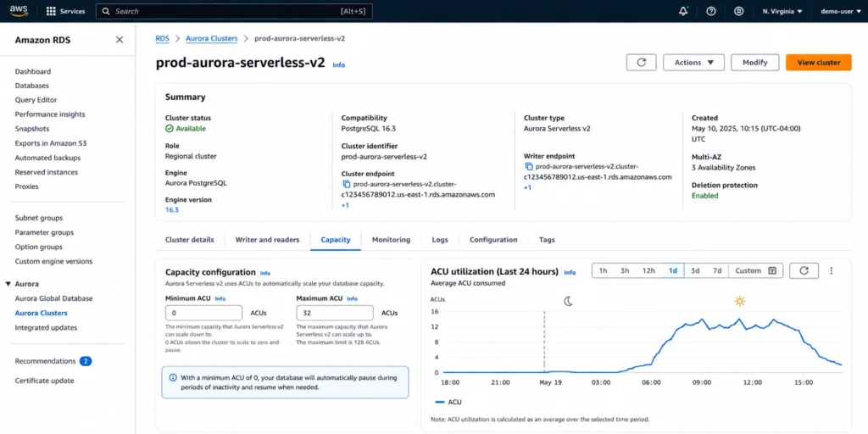The width and height of the screenshot is (868, 434).
Task: Open Proxies in the sidebar
Action: pyautogui.click(x=26, y=186)
